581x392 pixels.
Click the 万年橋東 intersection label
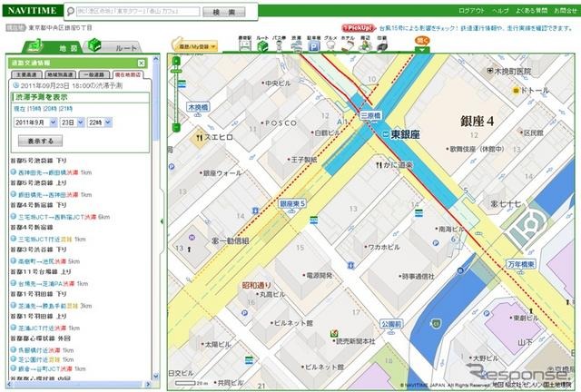tap(520, 265)
